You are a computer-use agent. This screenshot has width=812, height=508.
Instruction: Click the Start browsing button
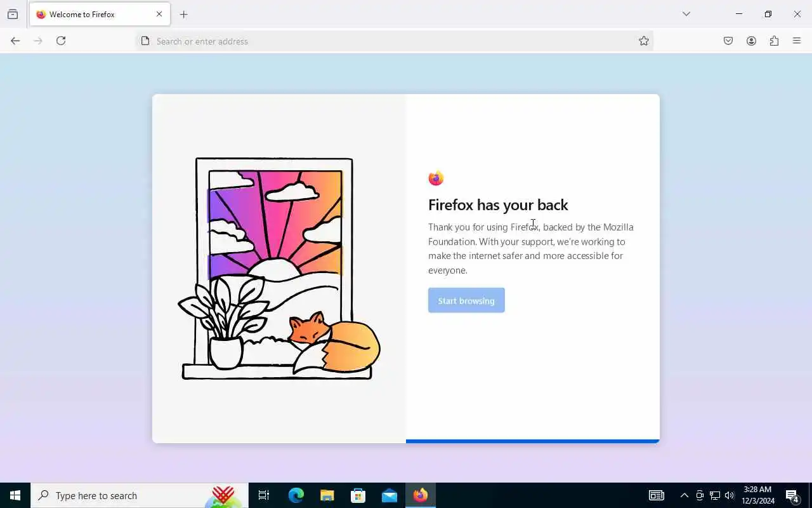[466, 300]
